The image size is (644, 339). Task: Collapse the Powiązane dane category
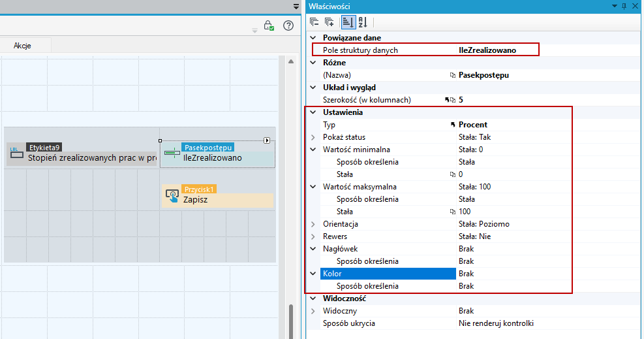click(x=313, y=38)
